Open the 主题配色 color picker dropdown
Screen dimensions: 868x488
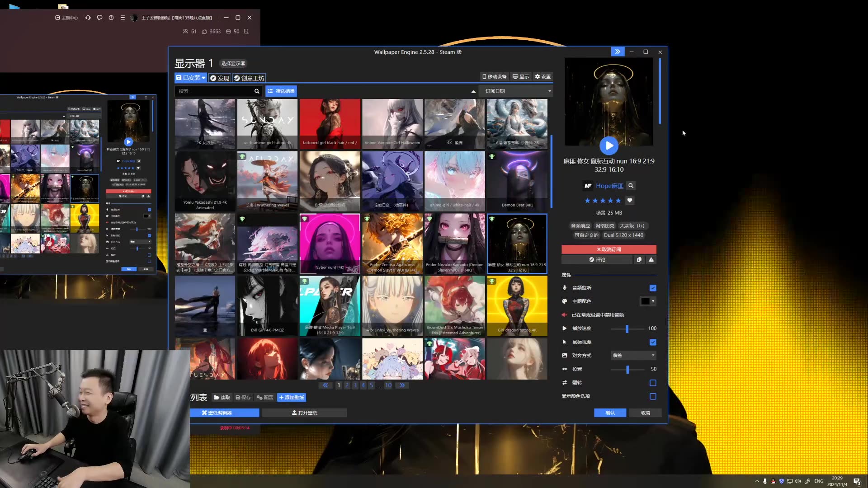[x=648, y=301]
